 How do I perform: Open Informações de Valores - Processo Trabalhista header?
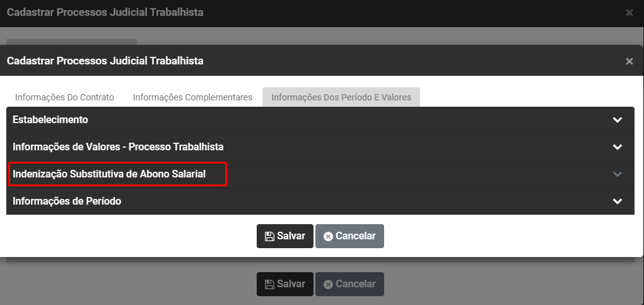118,147
